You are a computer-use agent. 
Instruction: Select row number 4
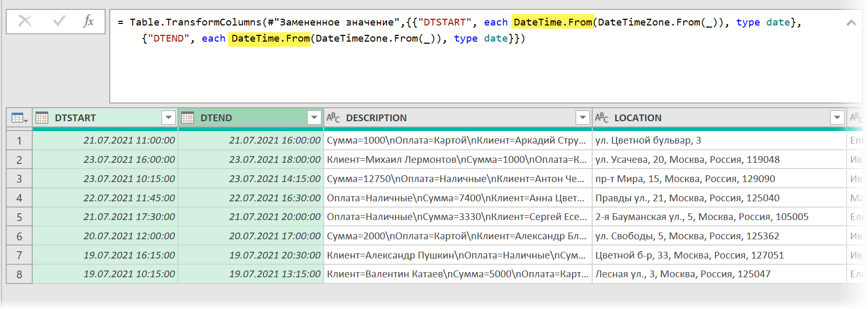(19, 198)
